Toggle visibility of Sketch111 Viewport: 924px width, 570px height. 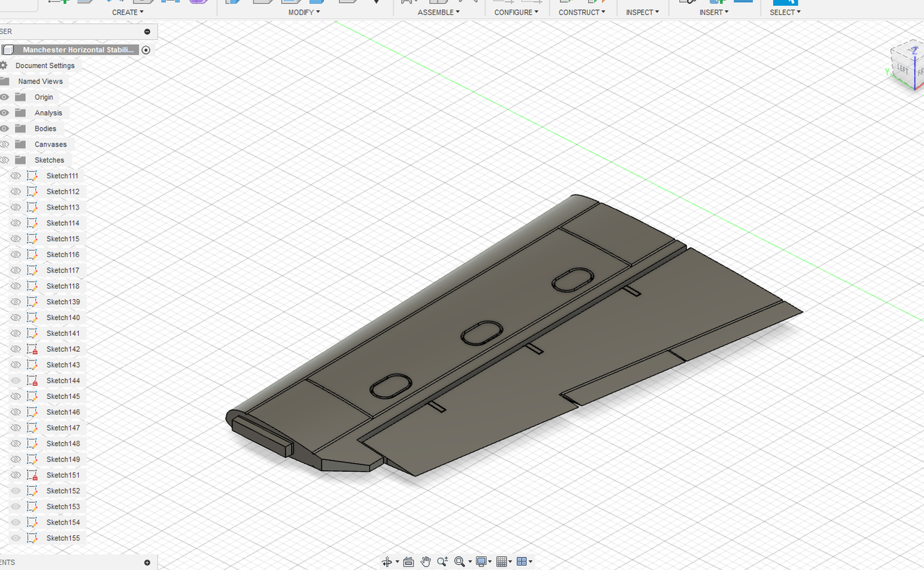point(16,176)
